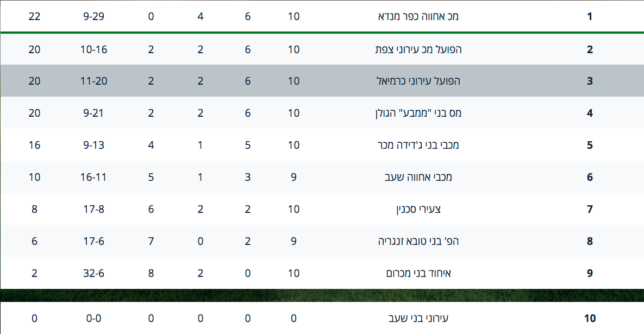The image size is (644, 334).
Task: Click 16 points value in fifth row
Action: pos(34,145)
